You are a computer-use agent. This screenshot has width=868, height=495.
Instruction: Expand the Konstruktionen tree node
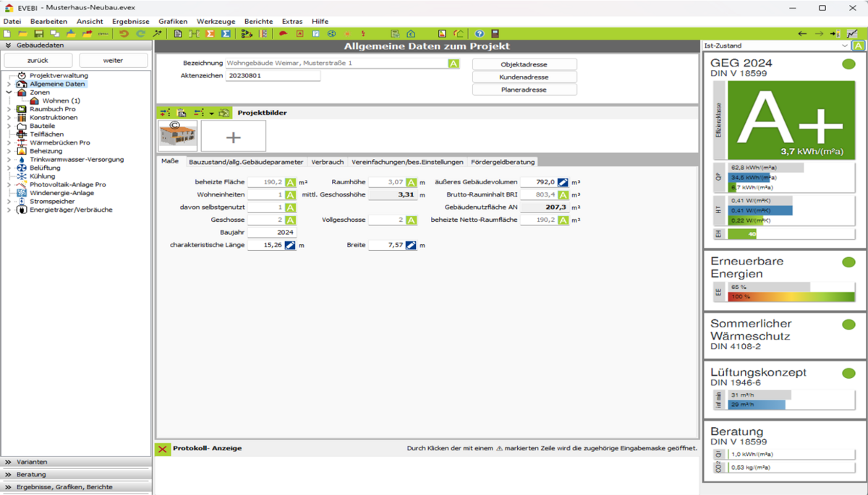pos(9,118)
